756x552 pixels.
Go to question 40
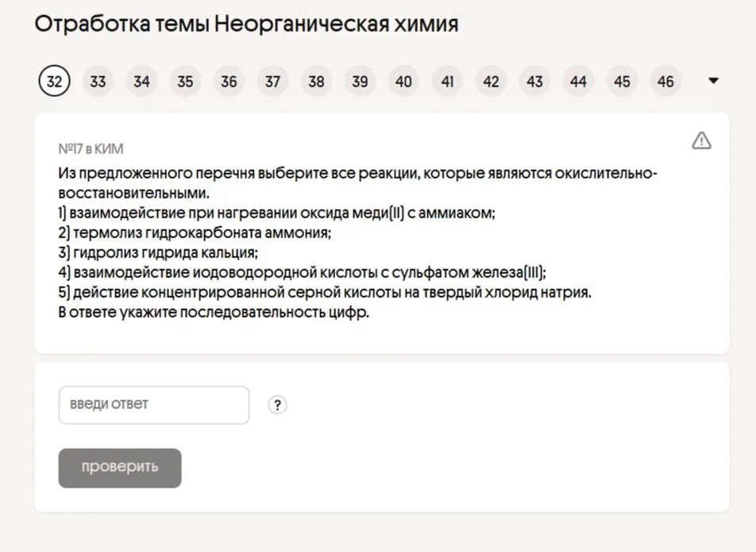pos(403,81)
